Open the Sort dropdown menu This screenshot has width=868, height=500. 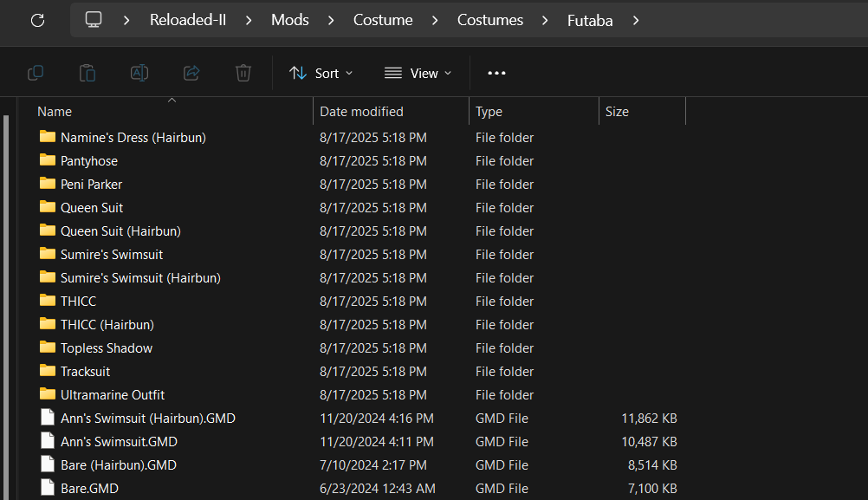321,73
